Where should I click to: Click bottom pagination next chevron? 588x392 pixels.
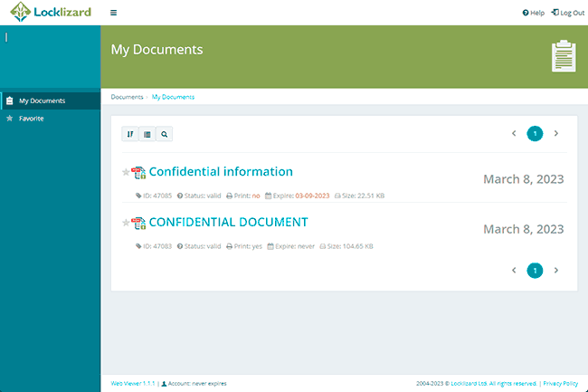(556, 270)
